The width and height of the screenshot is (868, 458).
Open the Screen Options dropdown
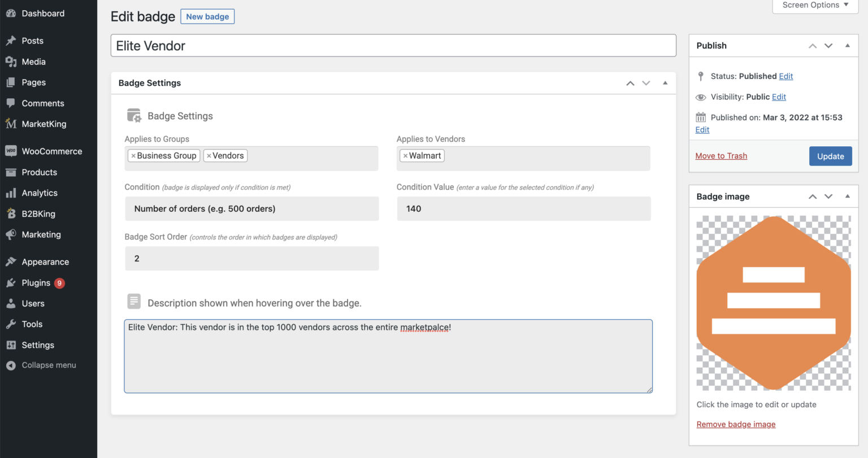(x=815, y=5)
